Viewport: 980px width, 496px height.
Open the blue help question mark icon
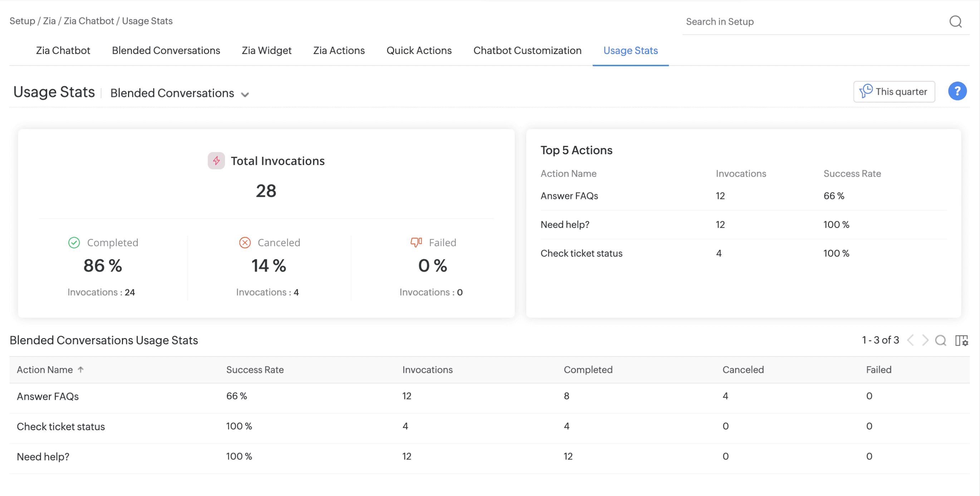pyautogui.click(x=957, y=91)
